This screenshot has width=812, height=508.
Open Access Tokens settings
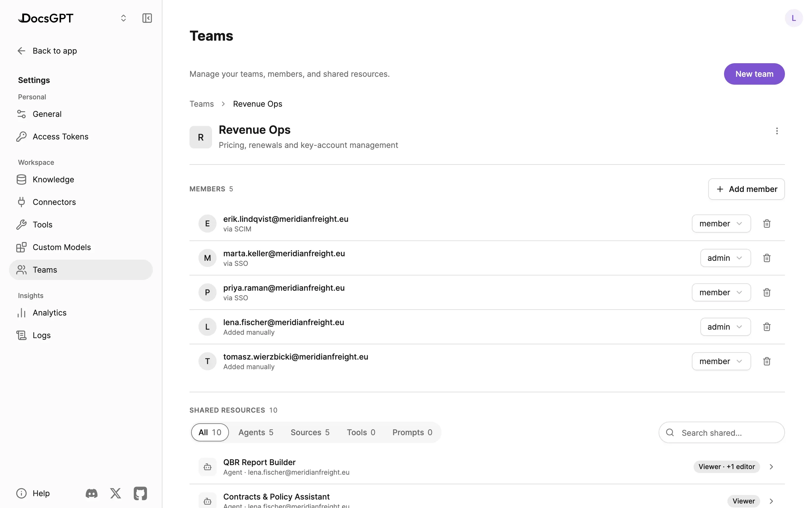tap(81, 136)
